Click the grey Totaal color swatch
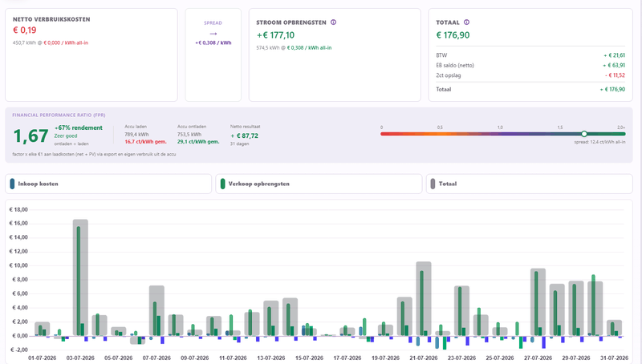The height and width of the screenshot is (364, 642). [x=433, y=184]
